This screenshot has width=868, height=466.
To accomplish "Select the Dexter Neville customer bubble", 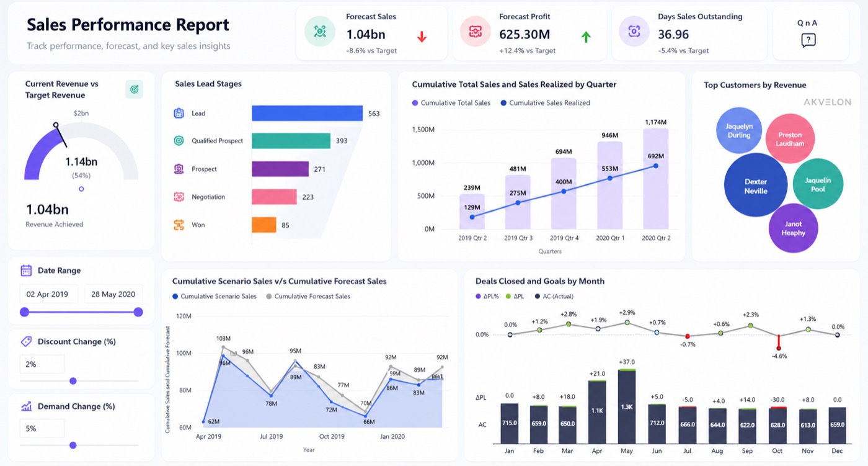I will 756,186.
